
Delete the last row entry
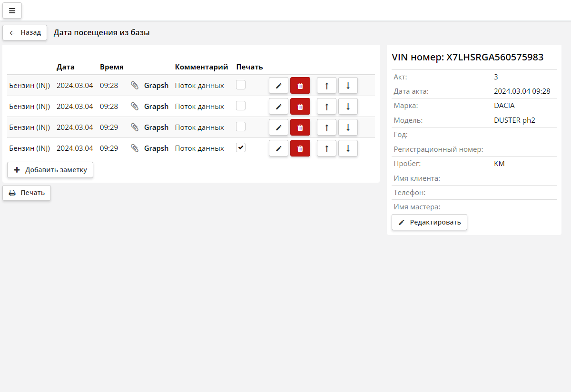pos(300,148)
